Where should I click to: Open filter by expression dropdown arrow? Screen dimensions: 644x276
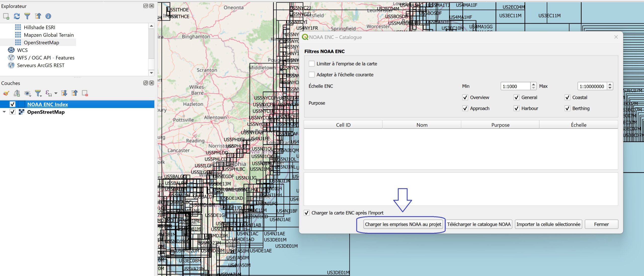coord(56,93)
